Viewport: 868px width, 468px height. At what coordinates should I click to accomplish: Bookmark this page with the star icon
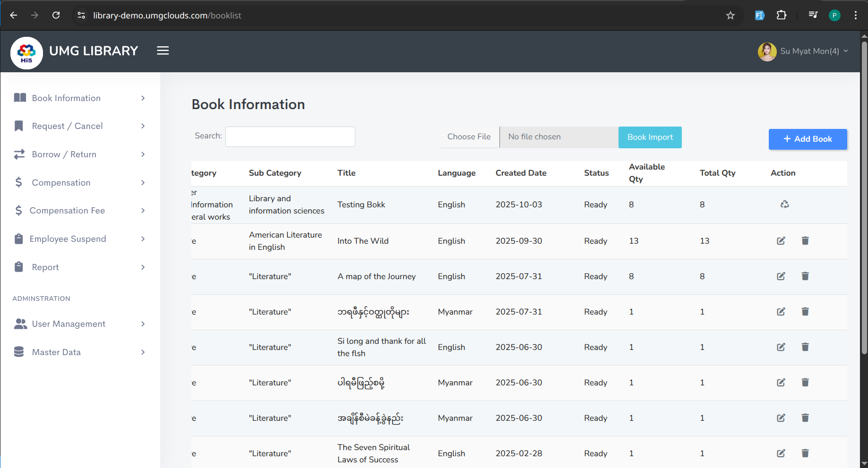[730, 16]
